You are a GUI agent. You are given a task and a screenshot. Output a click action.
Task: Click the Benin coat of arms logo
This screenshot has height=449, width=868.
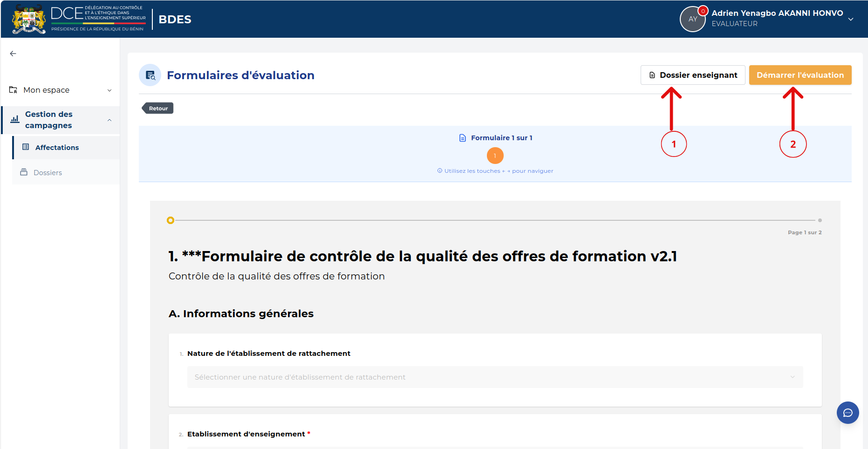coord(29,19)
